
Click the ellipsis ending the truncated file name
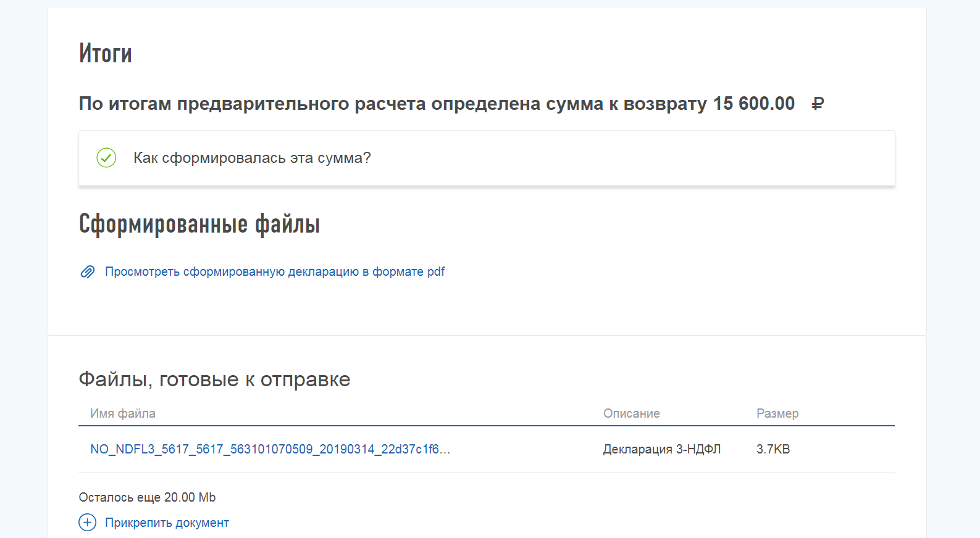[445, 450]
